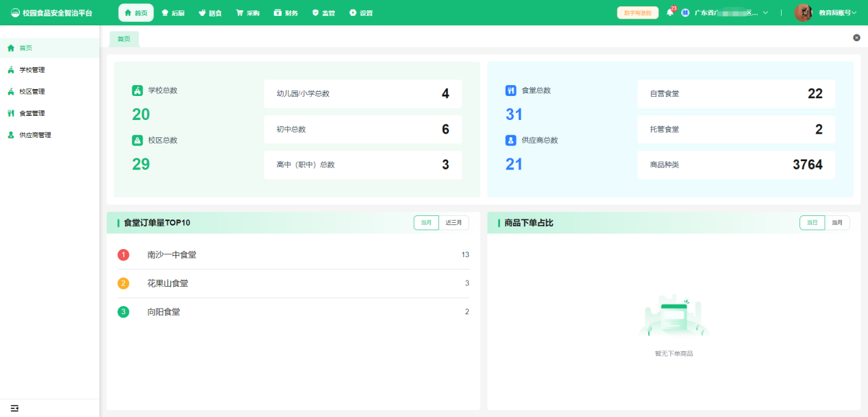This screenshot has height=417, width=868.
Task: Open 学校管理 in the left sidebar
Action: (32, 70)
